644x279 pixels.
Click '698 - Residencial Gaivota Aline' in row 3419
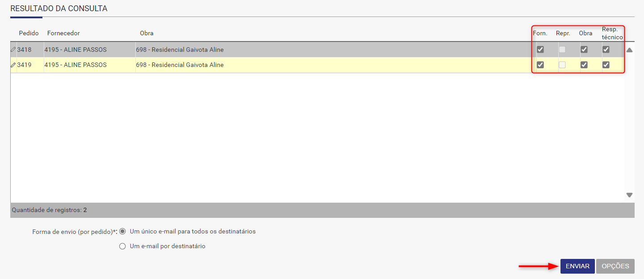[180, 65]
